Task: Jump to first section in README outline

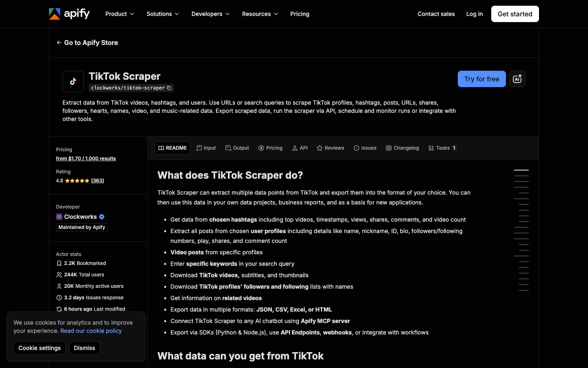Action: click(521, 170)
